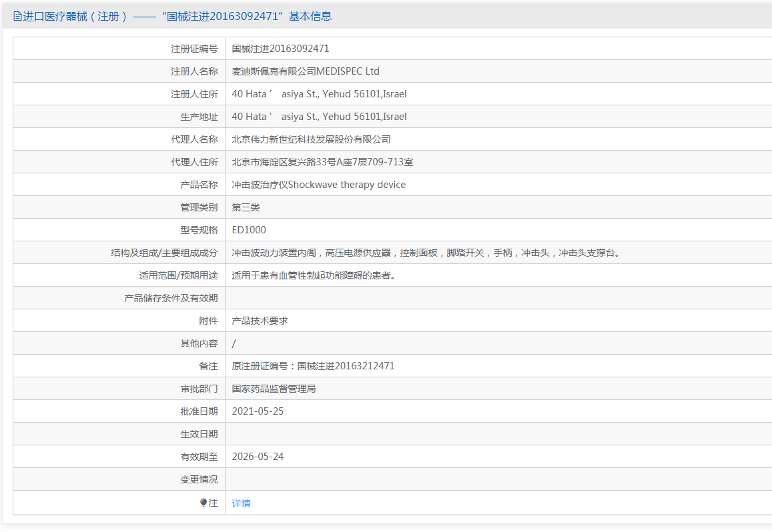
Task: Click the 生产地址 address value
Action: [319, 117]
